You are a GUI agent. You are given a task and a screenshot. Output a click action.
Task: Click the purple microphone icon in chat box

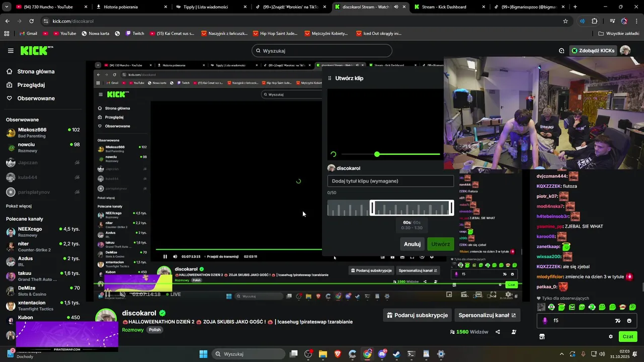(x=545, y=321)
